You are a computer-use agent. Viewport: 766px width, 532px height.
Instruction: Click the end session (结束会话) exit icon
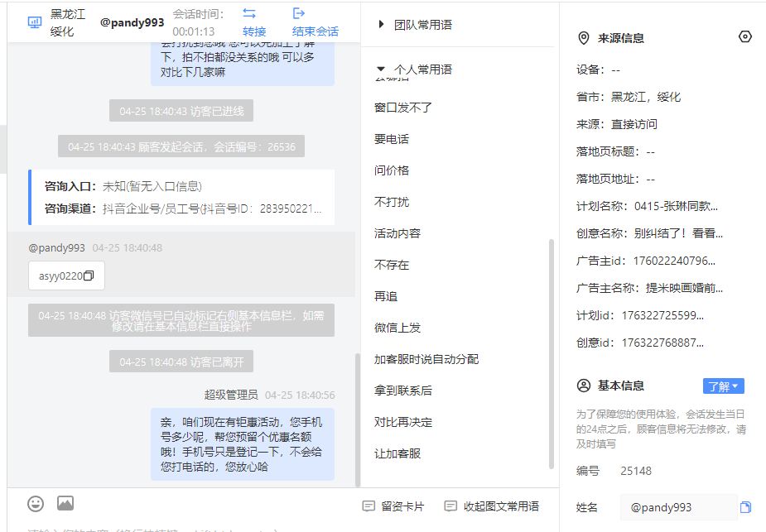(298, 13)
